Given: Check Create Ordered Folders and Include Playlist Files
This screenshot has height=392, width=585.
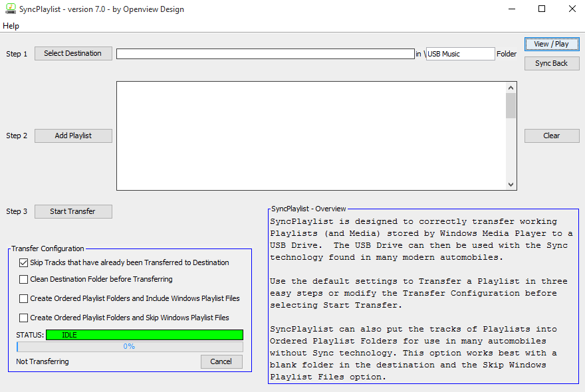Looking at the screenshot, I should point(24,299).
